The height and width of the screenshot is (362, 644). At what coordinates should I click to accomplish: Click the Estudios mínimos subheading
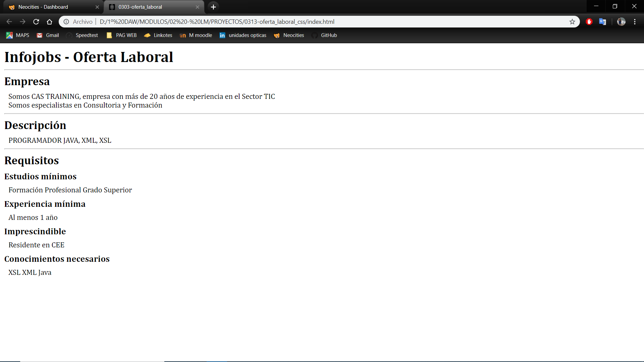pos(40,176)
